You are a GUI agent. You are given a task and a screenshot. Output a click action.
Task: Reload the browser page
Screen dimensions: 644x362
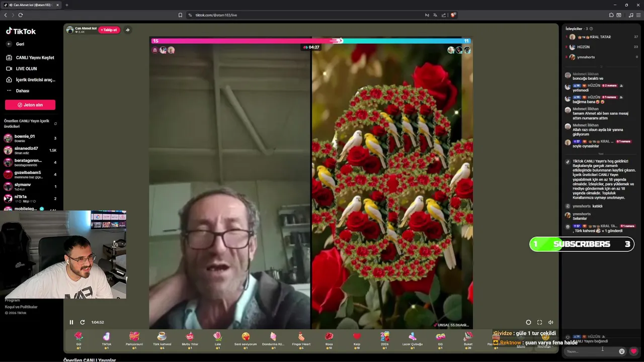21,15
